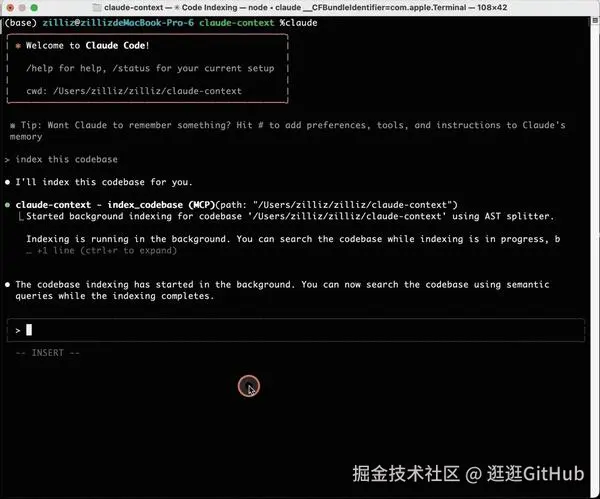Click the green zoom window button
Image resolution: width=600 pixels, height=499 pixels.
pos(34,8)
